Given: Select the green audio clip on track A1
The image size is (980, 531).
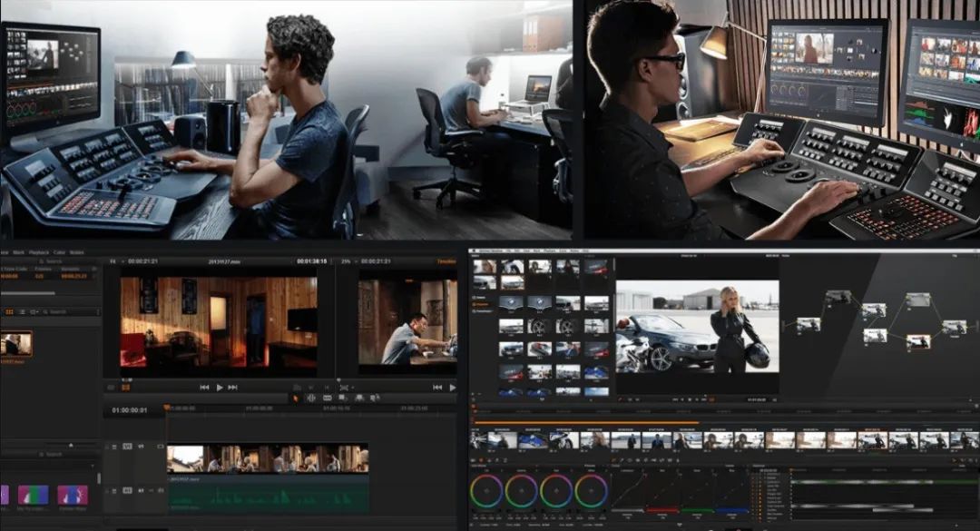Looking at the screenshot, I should point(268,497).
